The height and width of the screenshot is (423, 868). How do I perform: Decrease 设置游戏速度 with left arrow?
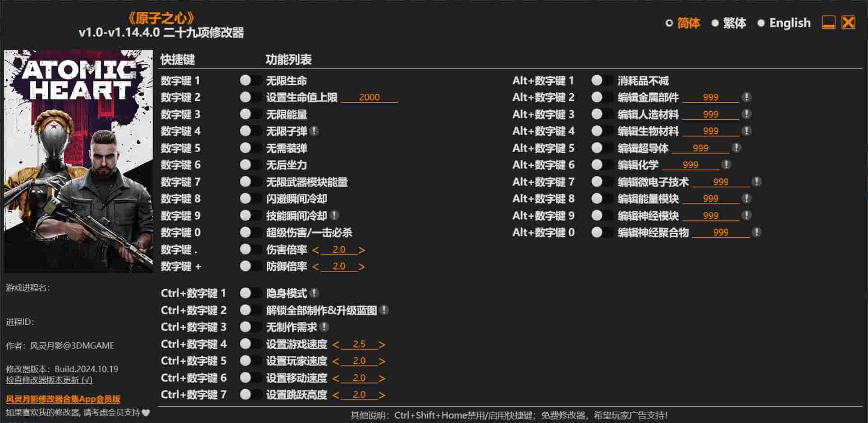335,345
